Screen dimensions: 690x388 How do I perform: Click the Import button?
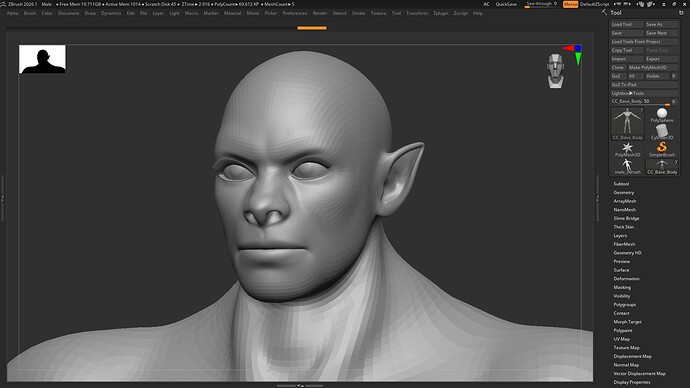tap(627, 59)
